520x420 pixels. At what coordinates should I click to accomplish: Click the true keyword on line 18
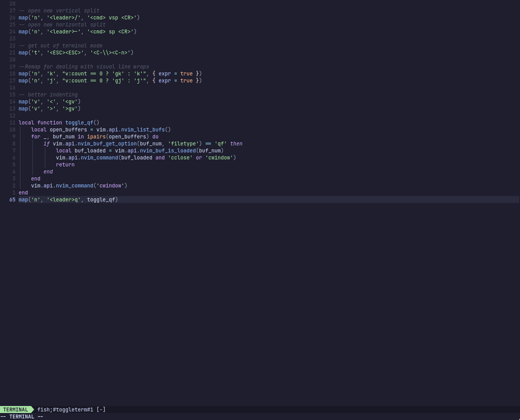point(186,73)
